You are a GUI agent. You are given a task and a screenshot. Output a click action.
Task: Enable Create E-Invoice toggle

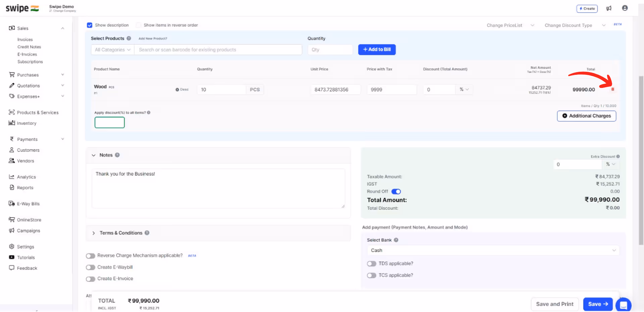point(91,279)
